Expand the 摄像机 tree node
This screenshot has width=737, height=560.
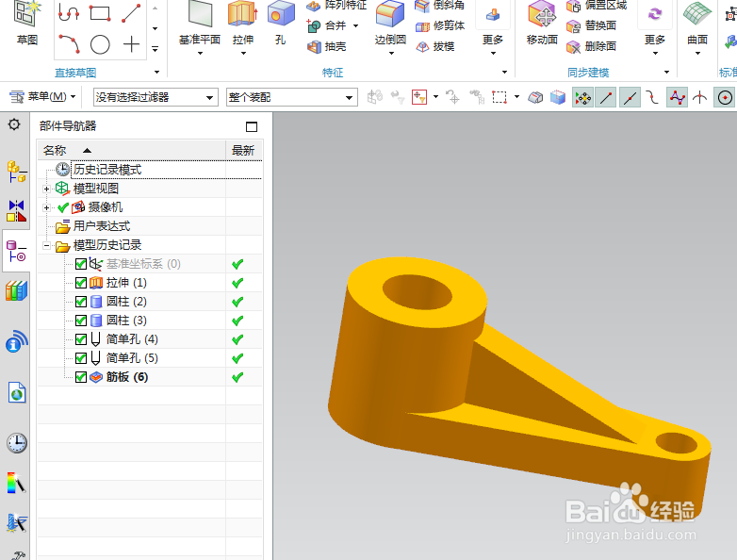[46, 207]
